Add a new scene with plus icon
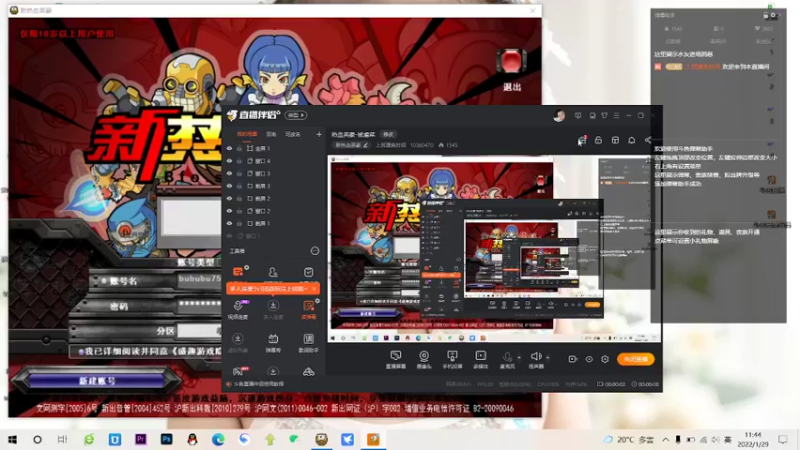Image resolution: width=800 pixels, height=450 pixels. (x=319, y=134)
